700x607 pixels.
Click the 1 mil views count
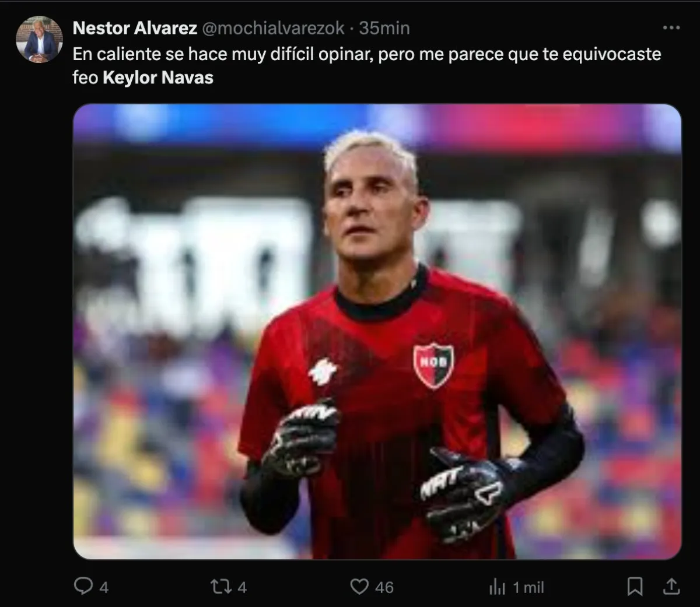click(528, 587)
